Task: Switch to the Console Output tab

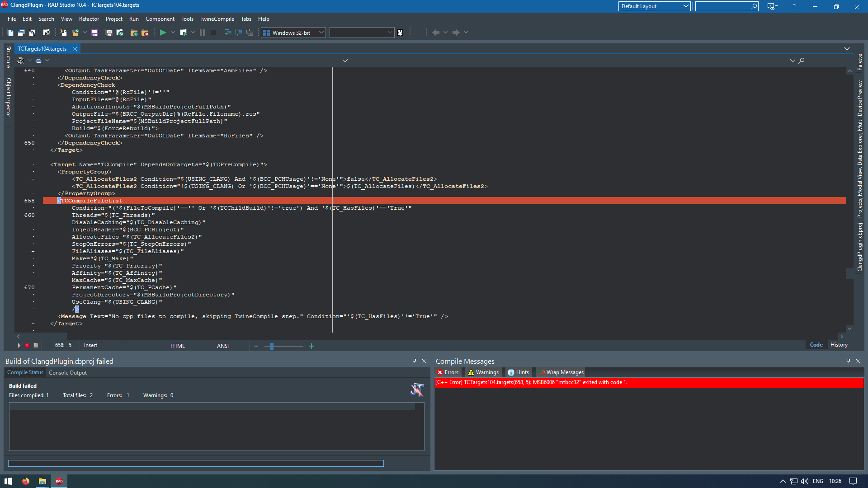Action: (68, 373)
